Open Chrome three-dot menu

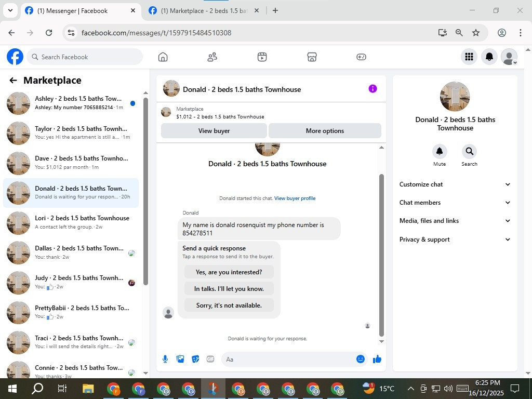click(521, 33)
